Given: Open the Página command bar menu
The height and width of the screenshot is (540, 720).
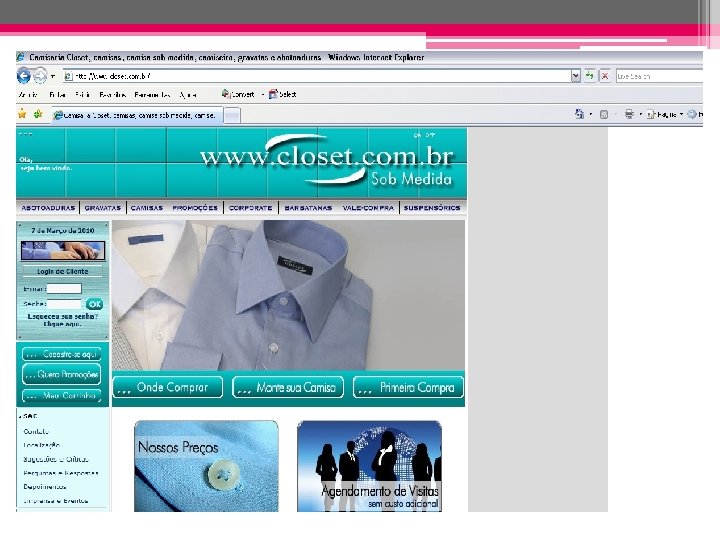Looking at the screenshot, I should pyautogui.click(x=665, y=114).
